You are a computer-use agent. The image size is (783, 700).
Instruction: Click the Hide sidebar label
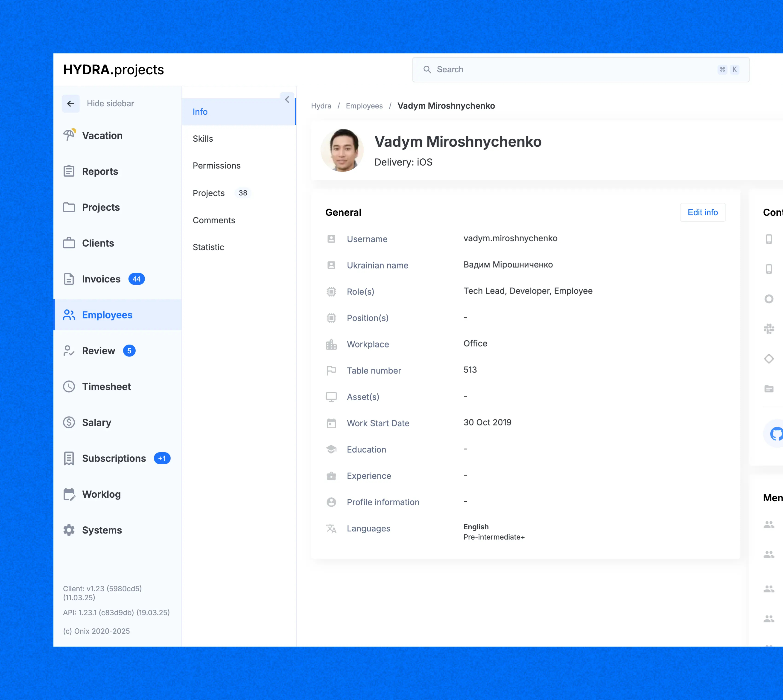[110, 103]
